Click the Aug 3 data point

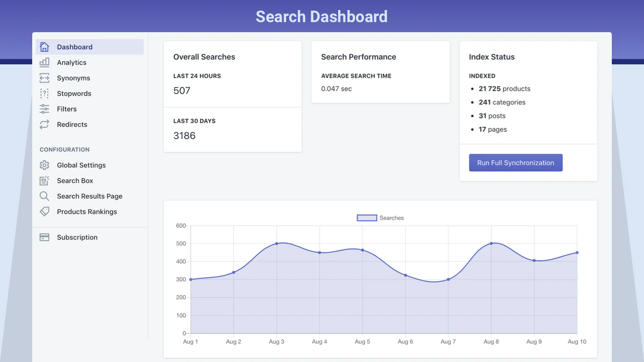[x=277, y=244]
